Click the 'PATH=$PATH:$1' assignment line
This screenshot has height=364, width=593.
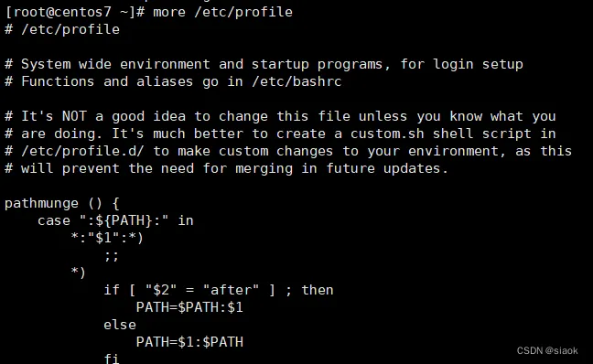189,307
